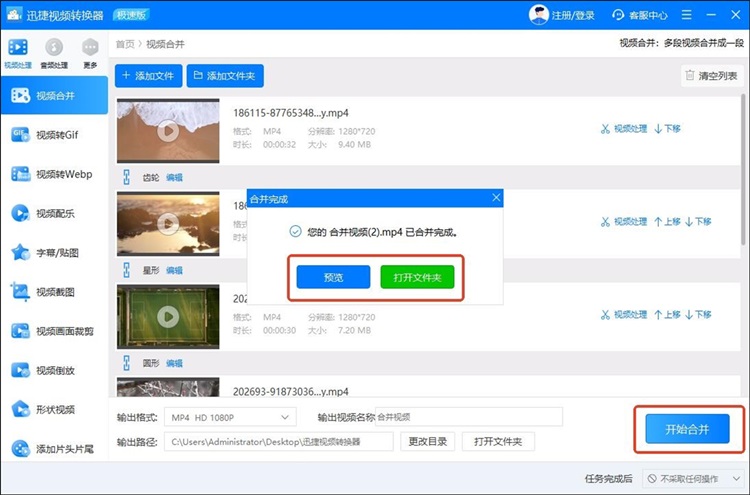Open 视频处理 for 186115-87765348 video
The height and width of the screenshot is (495, 750).
coord(624,129)
